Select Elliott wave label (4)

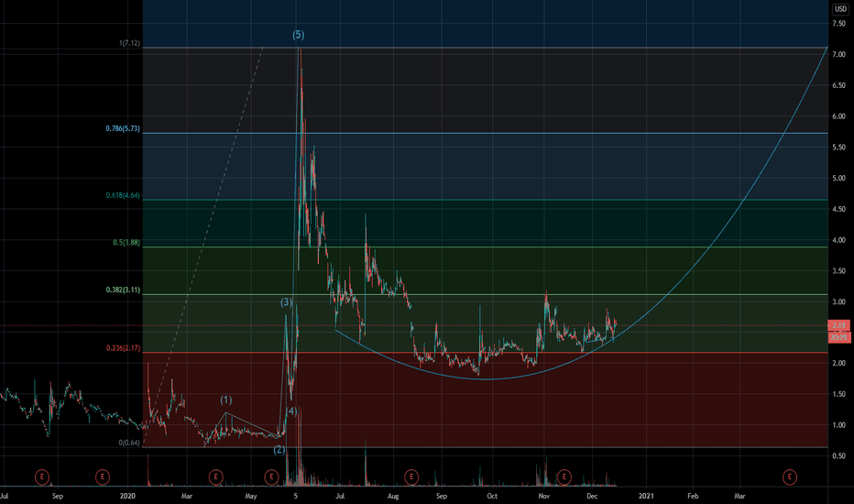pyautogui.click(x=292, y=411)
